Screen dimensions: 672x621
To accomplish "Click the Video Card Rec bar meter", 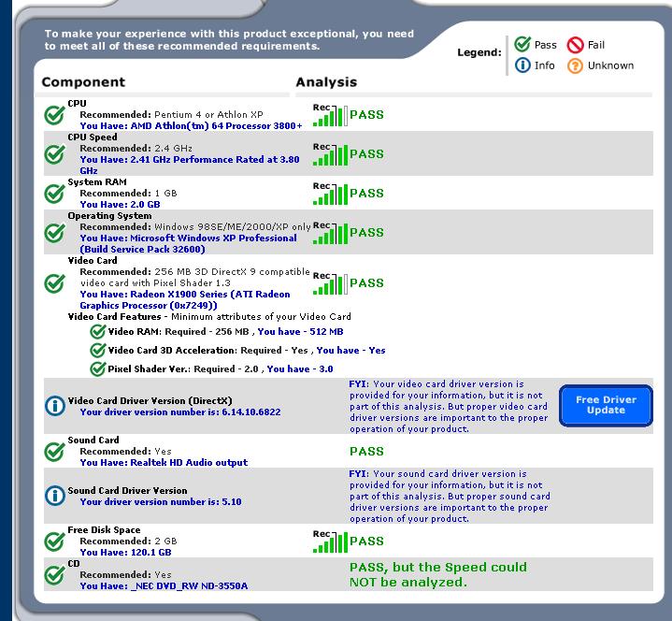I will 330,283.
